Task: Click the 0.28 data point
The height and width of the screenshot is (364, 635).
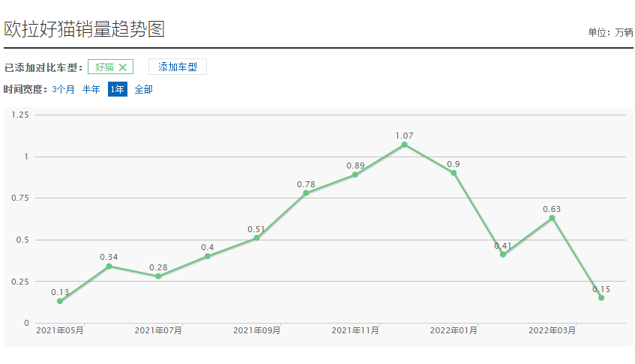Action: (x=158, y=276)
